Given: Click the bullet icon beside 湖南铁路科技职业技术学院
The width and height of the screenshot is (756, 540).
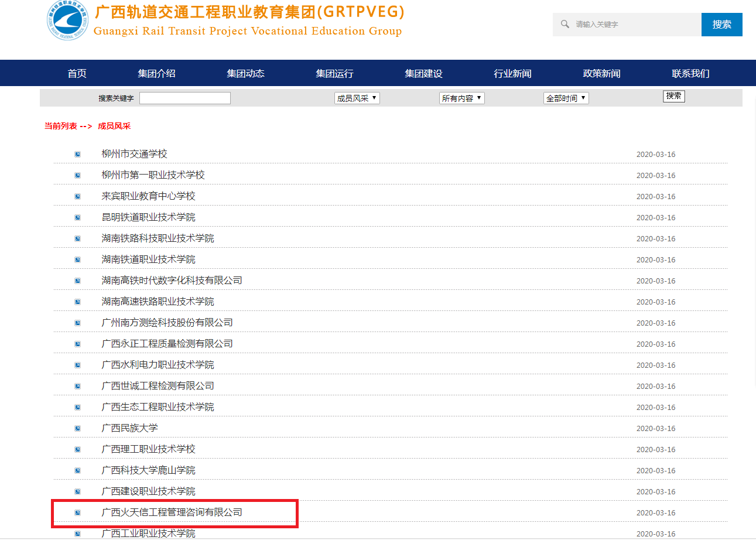Looking at the screenshot, I should tap(77, 238).
